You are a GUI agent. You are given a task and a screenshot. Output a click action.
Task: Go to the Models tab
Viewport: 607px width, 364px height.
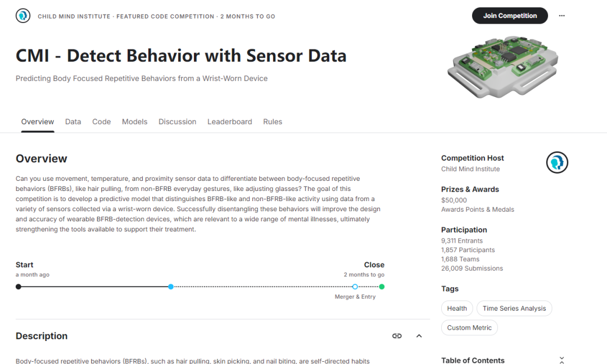135,121
